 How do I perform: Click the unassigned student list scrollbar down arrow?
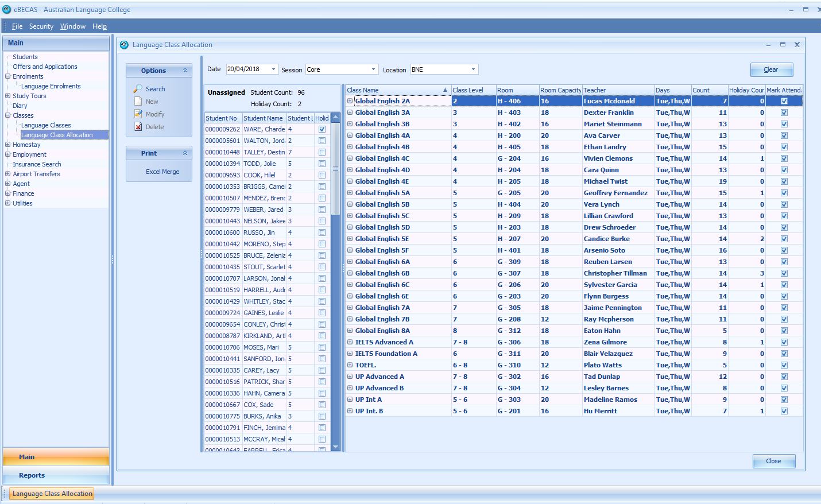click(335, 447)
